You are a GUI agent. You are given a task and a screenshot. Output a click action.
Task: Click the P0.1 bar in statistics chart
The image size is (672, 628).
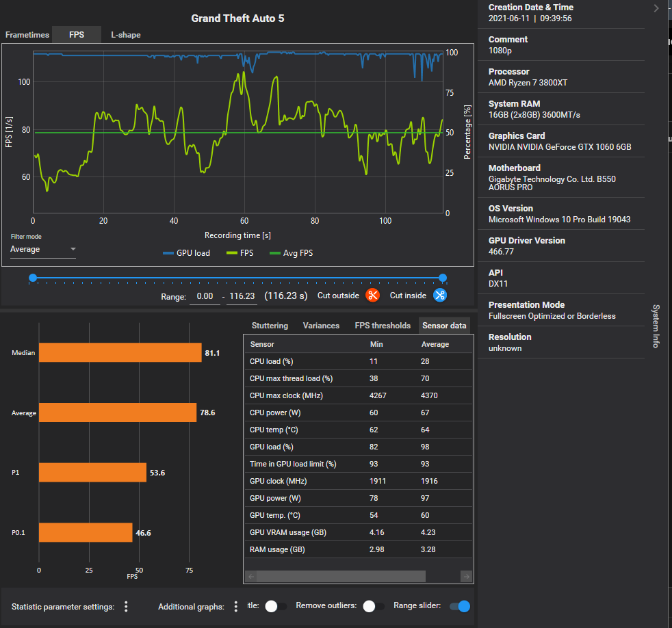(86, 532)
